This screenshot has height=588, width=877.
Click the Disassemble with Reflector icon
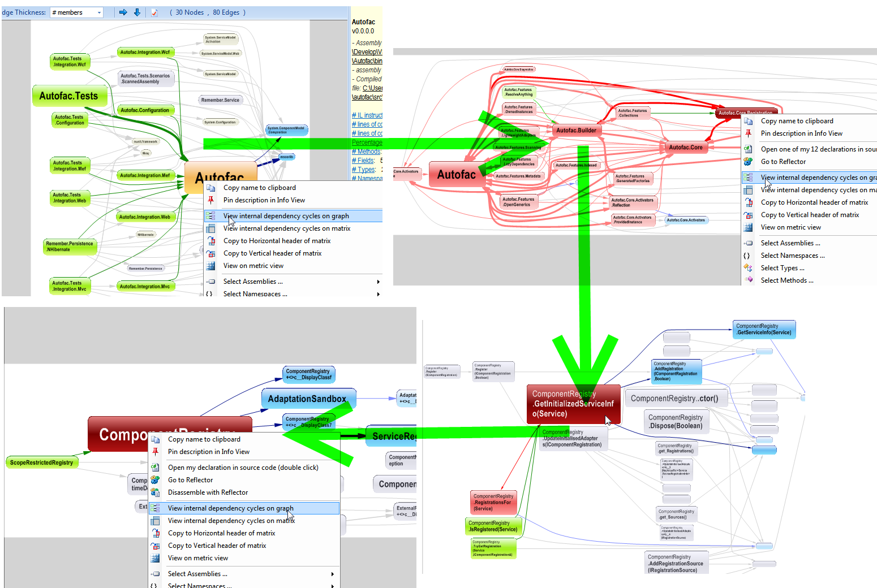pyautogui.click(x=155, y=492)
